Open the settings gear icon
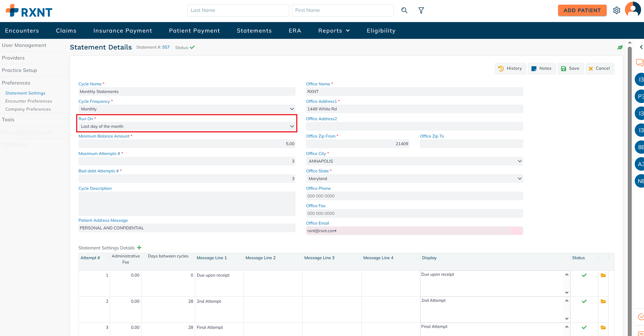 point(617,10)
